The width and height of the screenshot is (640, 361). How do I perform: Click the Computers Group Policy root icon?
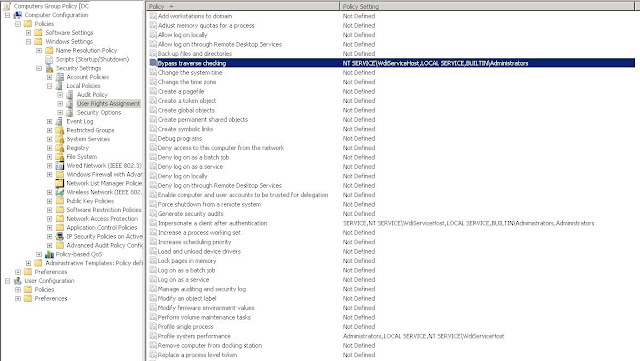click(7, 6)
